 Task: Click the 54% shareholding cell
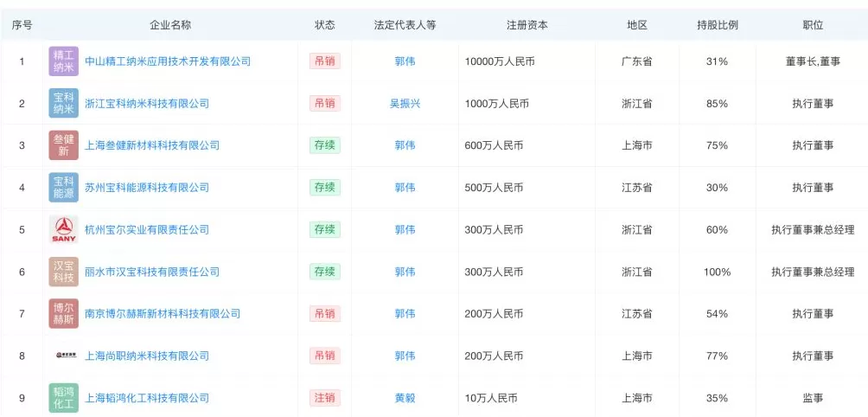pos(718,314)
